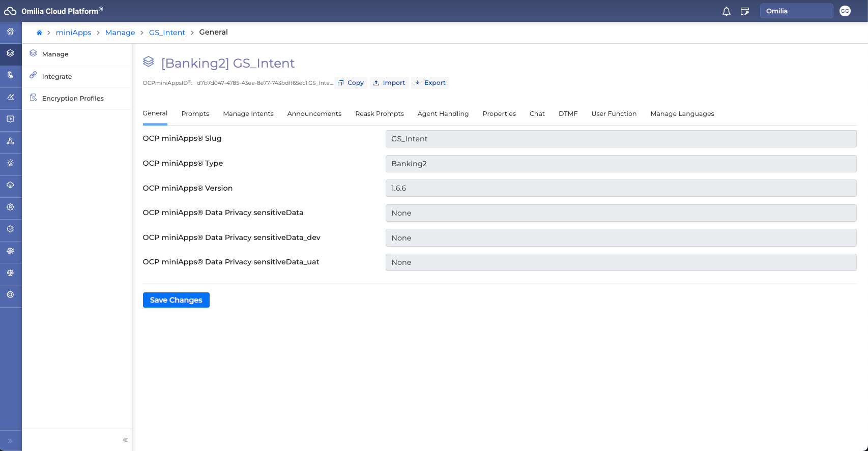The height and width of the screenshot is (451, 868).
Task: Click the Data Privacy sensitiveData_dev field
Action: (x=621, y=238)
